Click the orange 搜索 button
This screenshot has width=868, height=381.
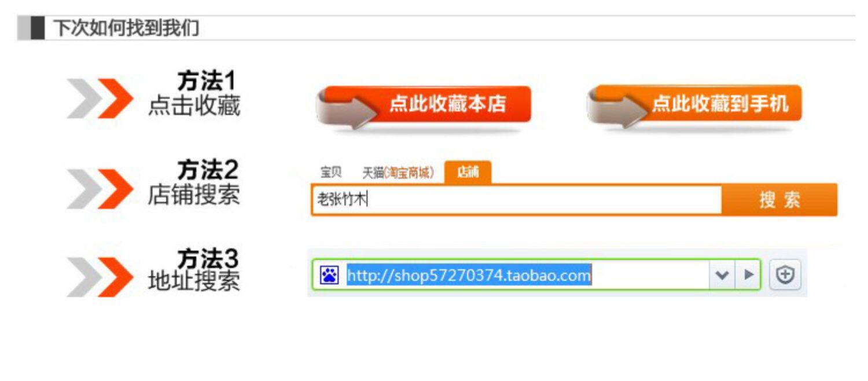pyautogui.click(x=779, y=200)
